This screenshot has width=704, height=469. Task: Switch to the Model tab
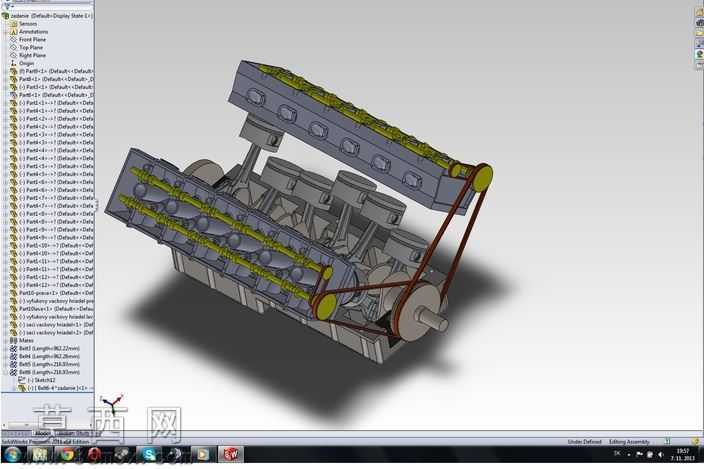43,434
